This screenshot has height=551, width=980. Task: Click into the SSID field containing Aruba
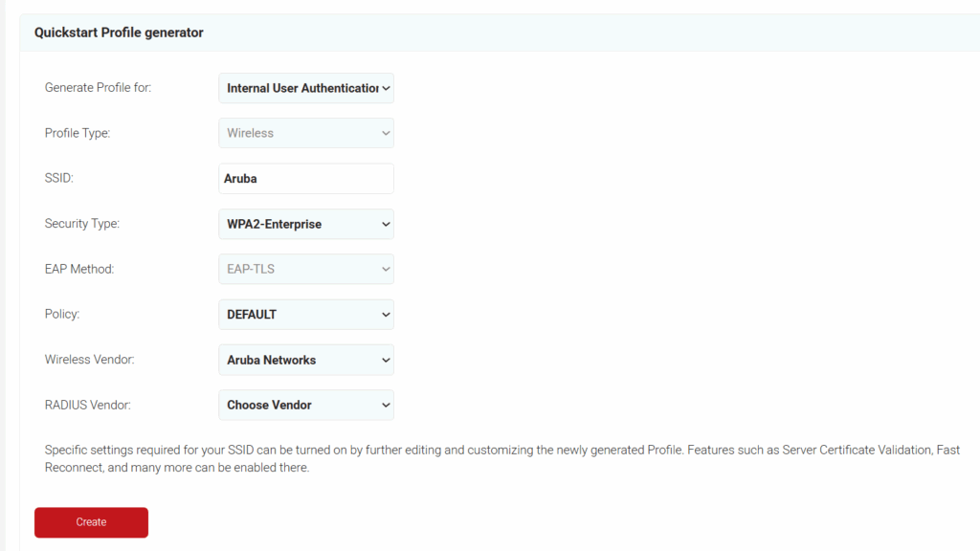(x=305, y=179)
